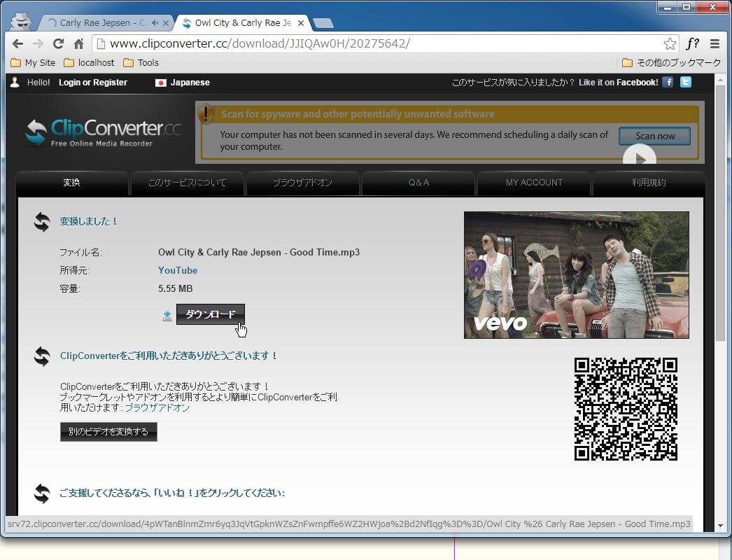
Task: Click the Twitter bird icon
Action: coord(686,83)
